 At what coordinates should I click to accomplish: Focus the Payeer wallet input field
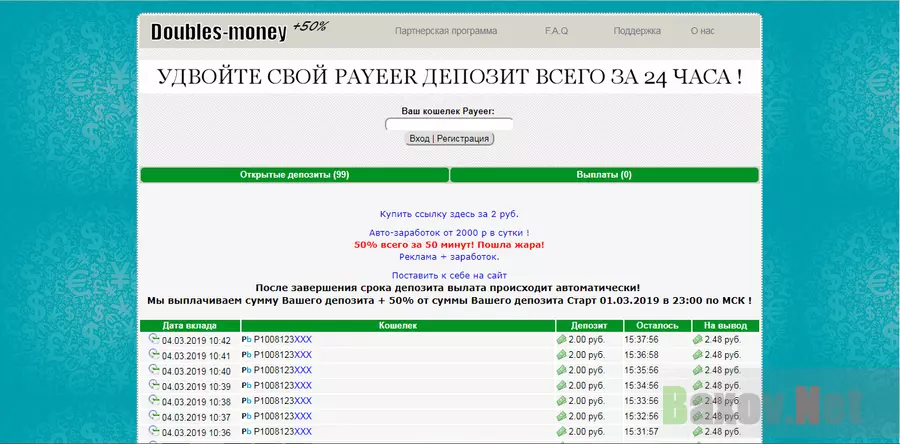point(449,124)
